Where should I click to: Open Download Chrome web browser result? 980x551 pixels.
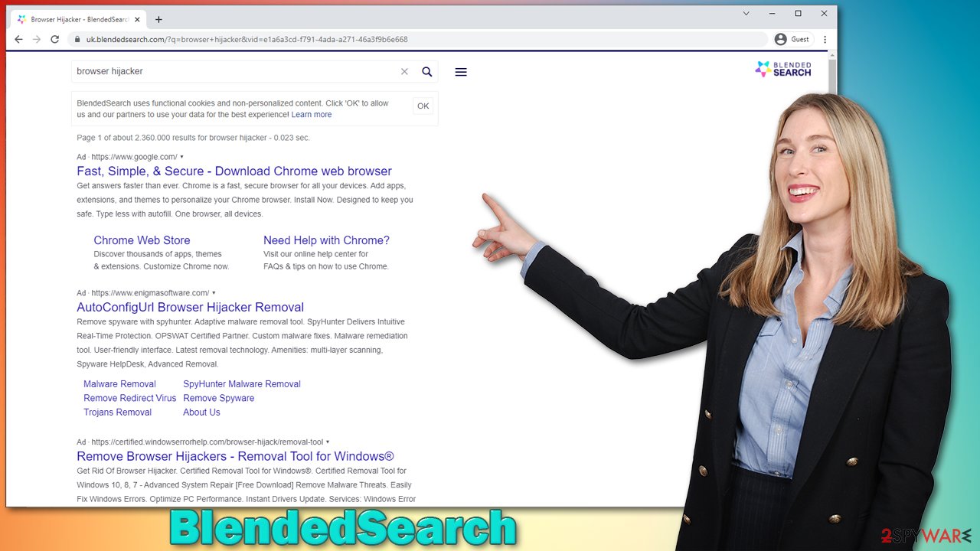tap(234, 171)
